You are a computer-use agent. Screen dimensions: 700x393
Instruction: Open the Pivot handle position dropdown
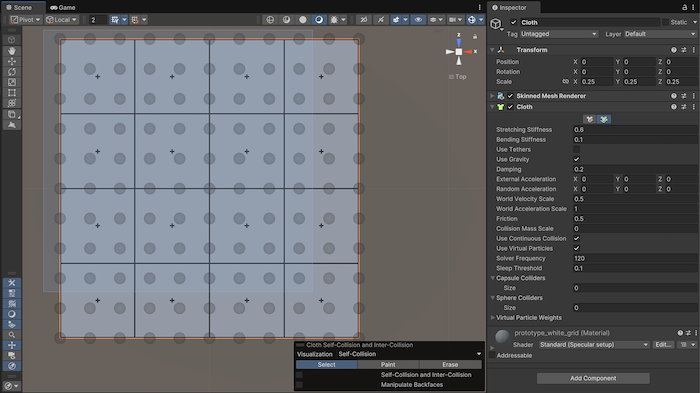click(x=25, y=20)
